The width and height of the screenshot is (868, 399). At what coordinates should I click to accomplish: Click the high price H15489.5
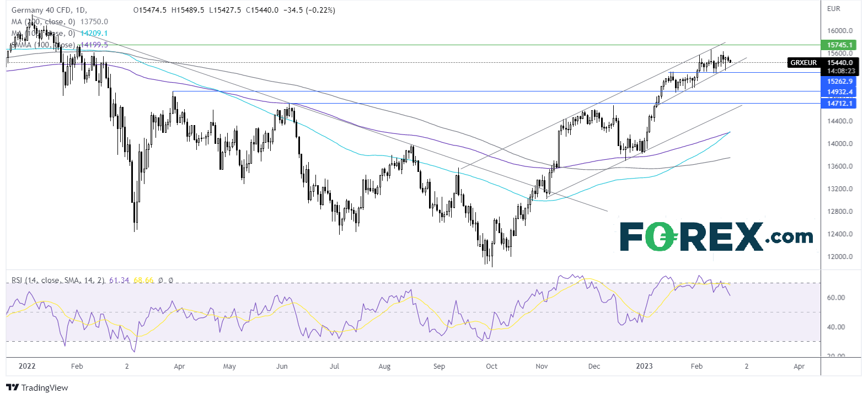pyautogui.click(x=188, y=10)
